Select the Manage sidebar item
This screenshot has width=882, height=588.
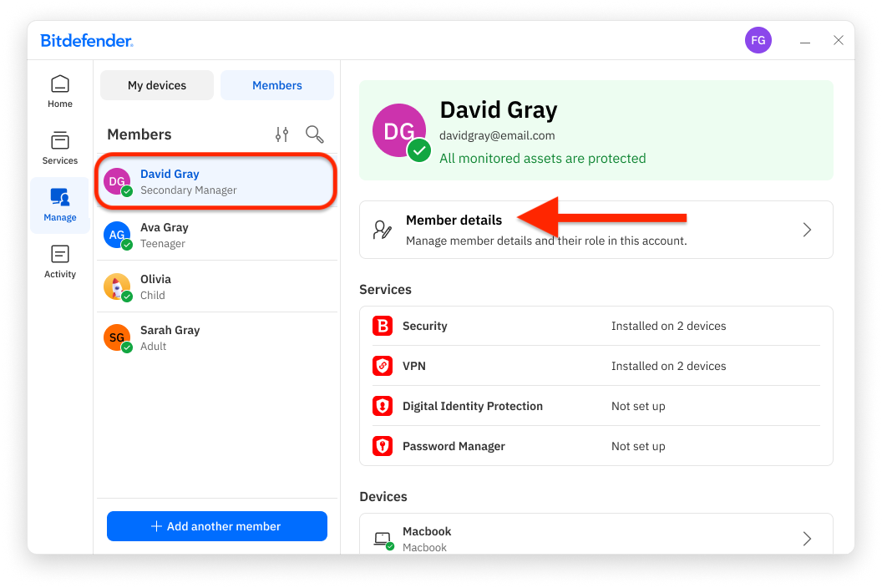pos(59,205)
